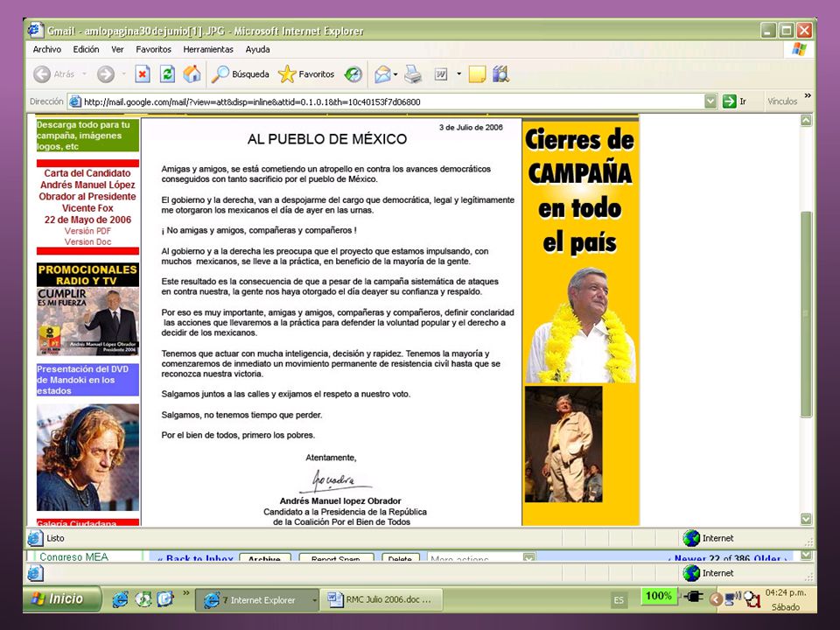Open the History clock icon
Screen dimensions: 840x630
click(x=353, y=73)
